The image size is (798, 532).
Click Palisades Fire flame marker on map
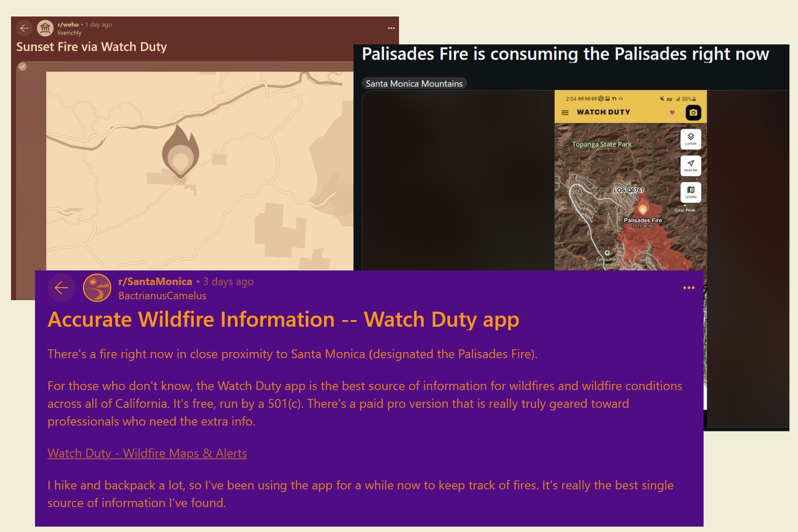[x=643, y=208]
